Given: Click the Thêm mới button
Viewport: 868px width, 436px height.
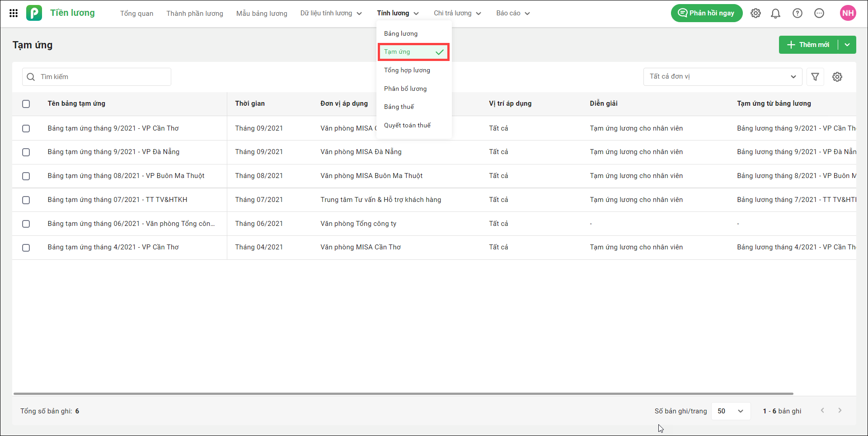Looking at the screenshot, I should pos(808,45).
